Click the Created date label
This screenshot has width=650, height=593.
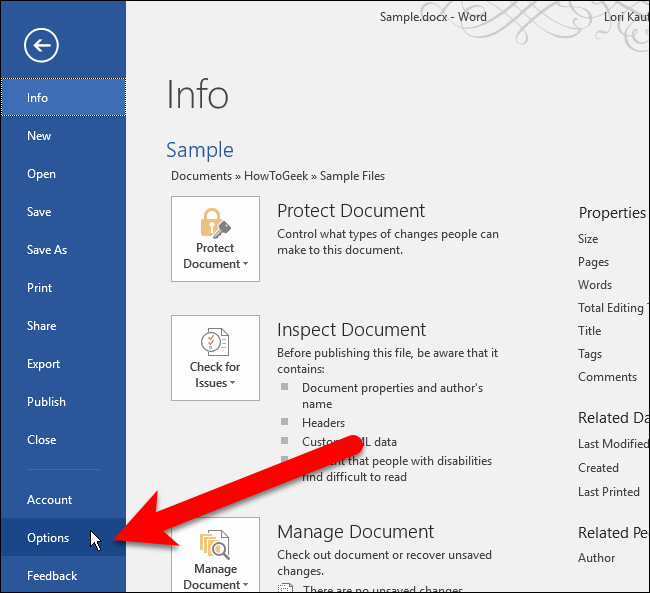pos(598,468)
